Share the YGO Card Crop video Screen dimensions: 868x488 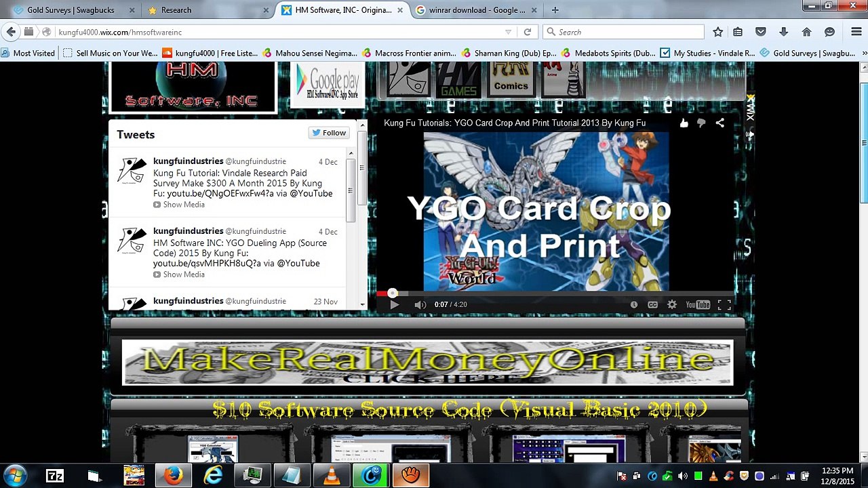tap(719, 123)
